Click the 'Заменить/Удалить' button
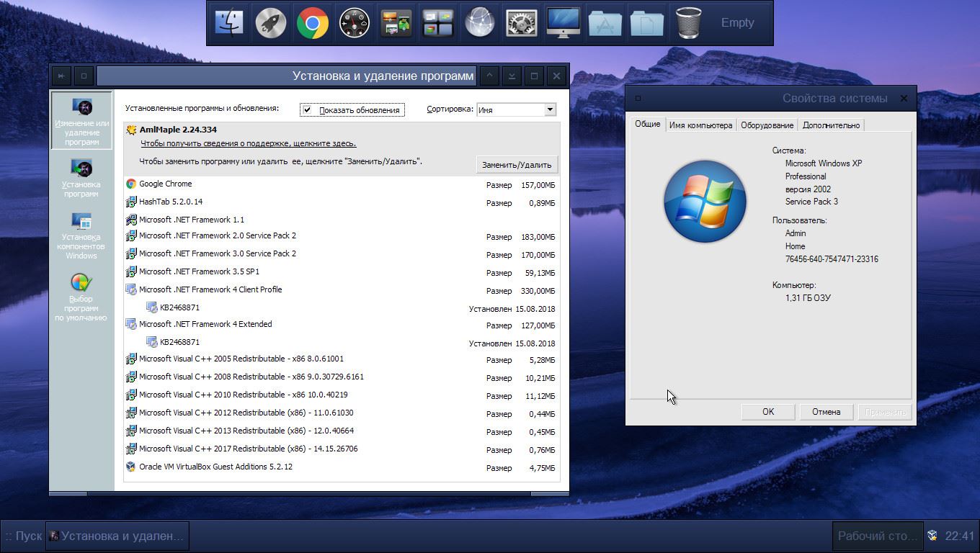Viewport: 980px width, 553px height. click(517, 165)
